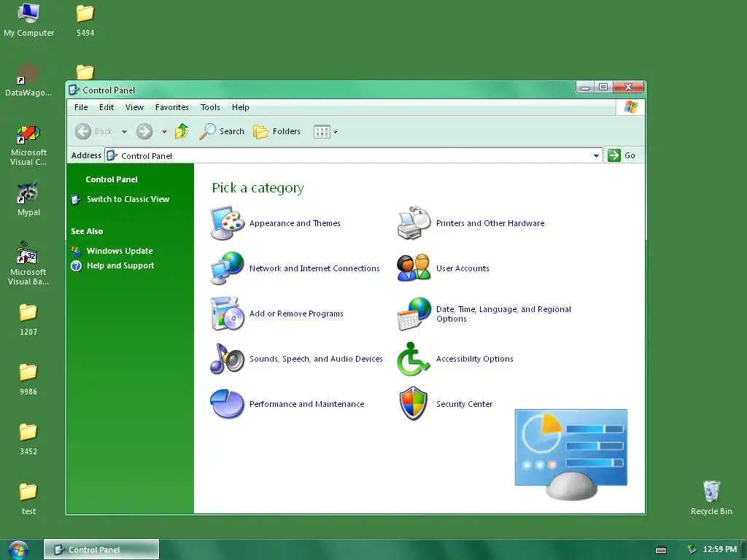Open the Back button history dropdown arrow
Viewport: 747px width, 560px height.
(124, 132)
